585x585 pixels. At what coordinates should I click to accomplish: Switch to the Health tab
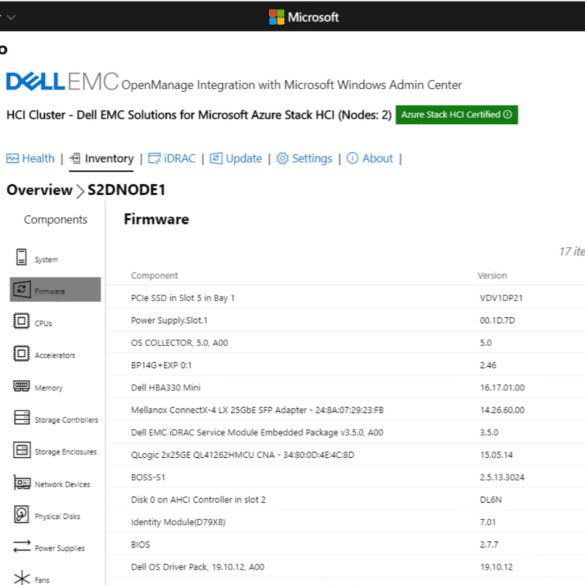click(30, 159)
